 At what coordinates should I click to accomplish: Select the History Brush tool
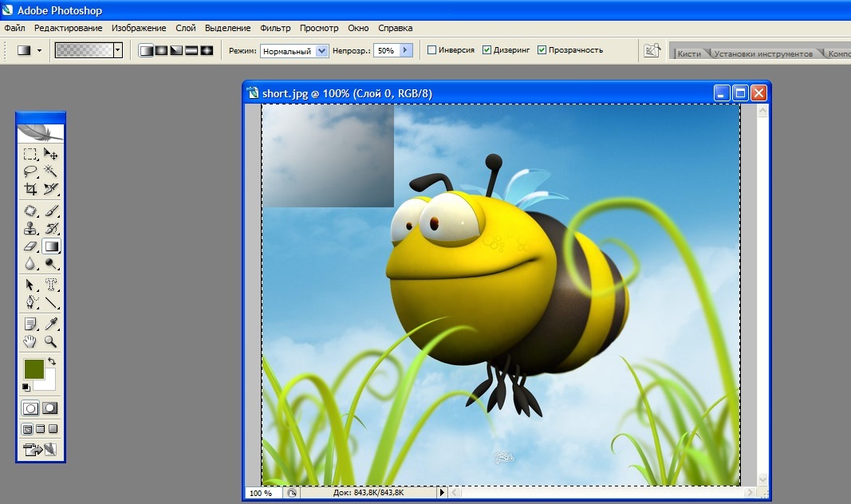tap(51, 228)
